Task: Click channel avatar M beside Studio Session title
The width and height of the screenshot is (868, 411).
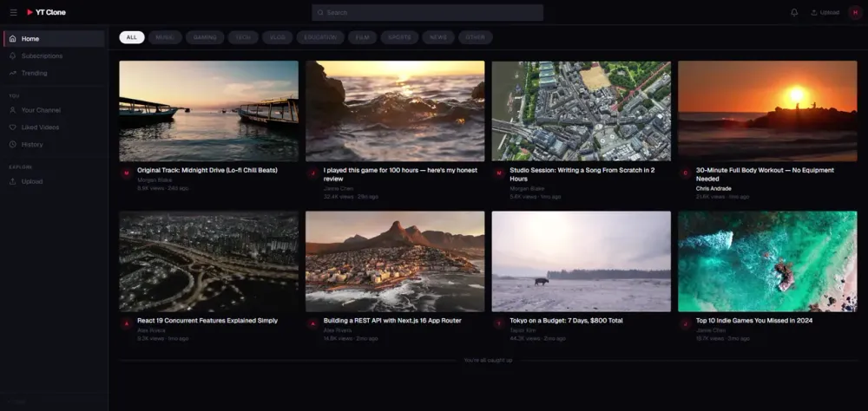Action: click(499, 173)
